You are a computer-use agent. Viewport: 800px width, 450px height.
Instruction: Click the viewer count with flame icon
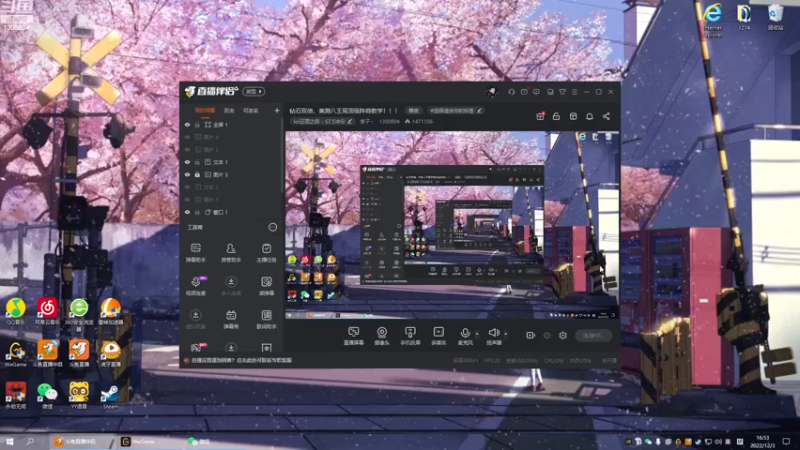(419, 121)
